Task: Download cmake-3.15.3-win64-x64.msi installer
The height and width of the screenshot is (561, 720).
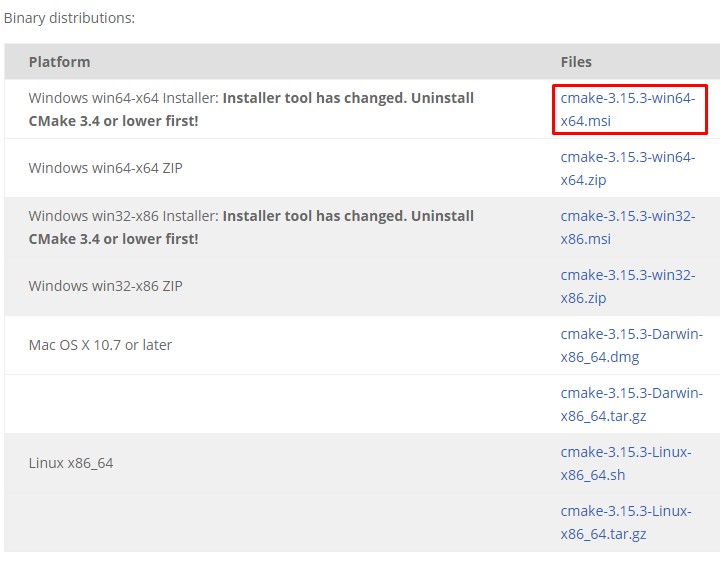Action: 628,109
